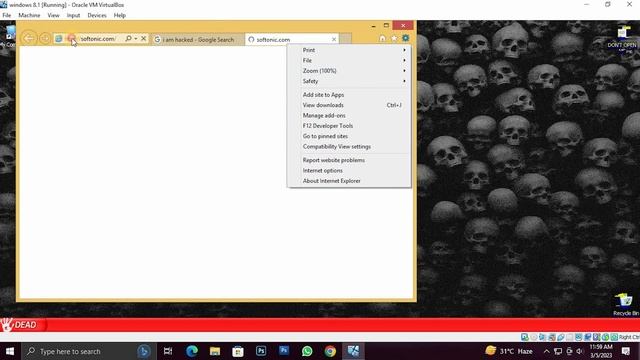The image size is (640, 360).
Task: Open Manage add-ons
Action: 349,116
